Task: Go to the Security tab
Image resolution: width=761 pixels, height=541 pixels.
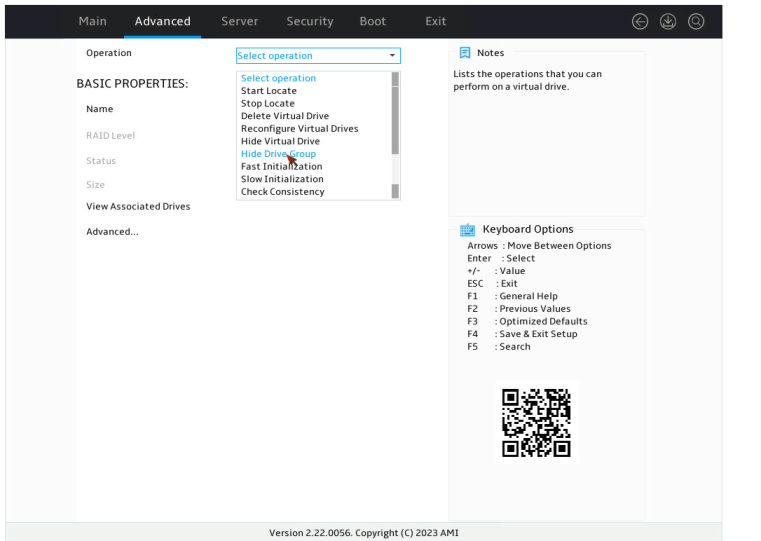Action: 310,21
